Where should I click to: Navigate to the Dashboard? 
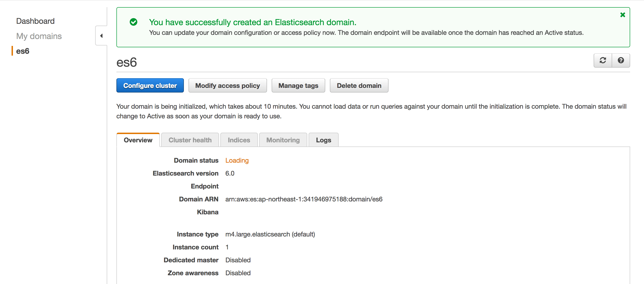pyautogui.click(x=35, y=21)
